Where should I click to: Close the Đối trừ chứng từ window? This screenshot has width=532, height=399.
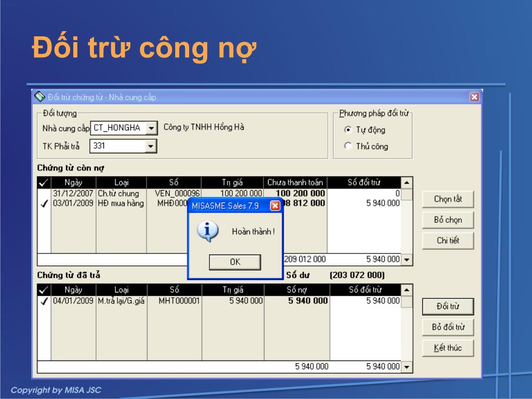(x=474, y=97)
